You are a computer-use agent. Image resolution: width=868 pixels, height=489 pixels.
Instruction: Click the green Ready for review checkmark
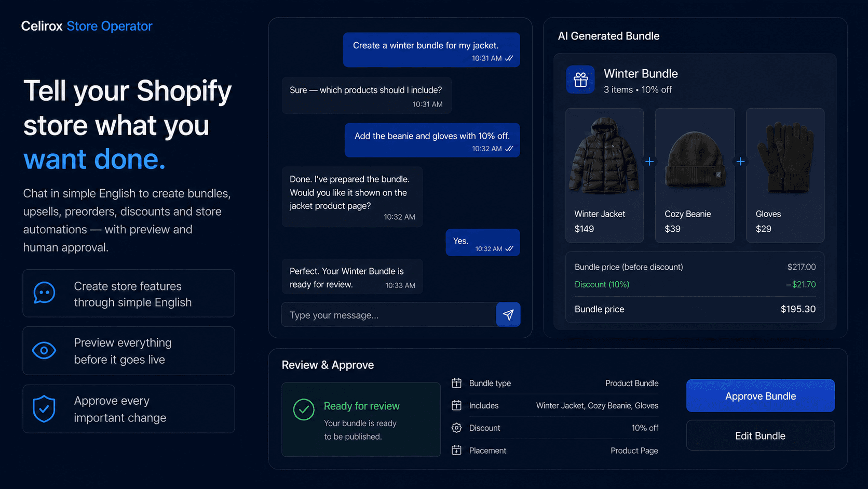click(x=304, y=409)
